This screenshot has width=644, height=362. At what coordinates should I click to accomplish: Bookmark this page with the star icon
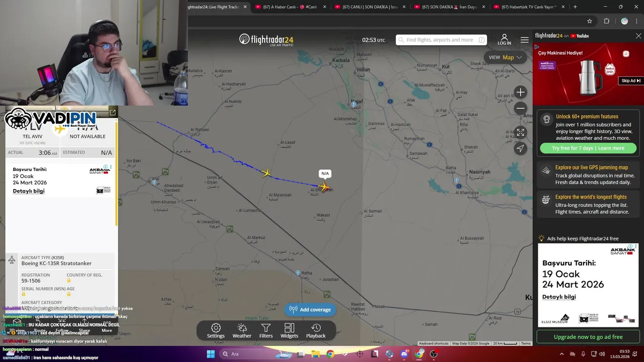tap(589, 21)
